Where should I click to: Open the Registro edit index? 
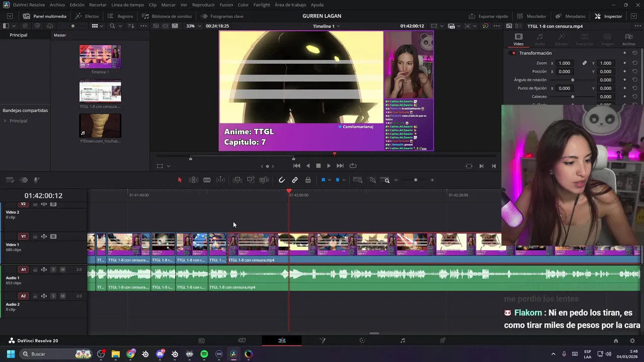[120, 16]
